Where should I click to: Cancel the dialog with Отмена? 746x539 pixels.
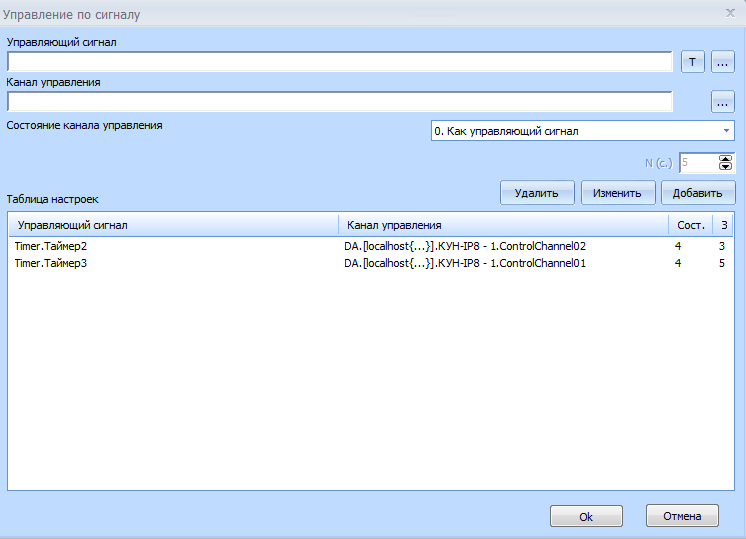[x=682, y=516]
